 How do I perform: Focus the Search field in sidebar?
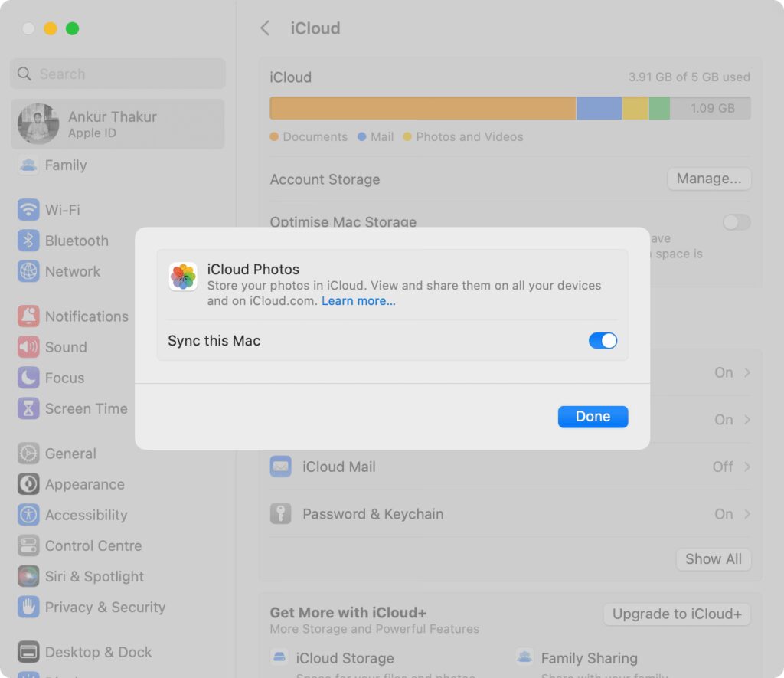(118, 74)
